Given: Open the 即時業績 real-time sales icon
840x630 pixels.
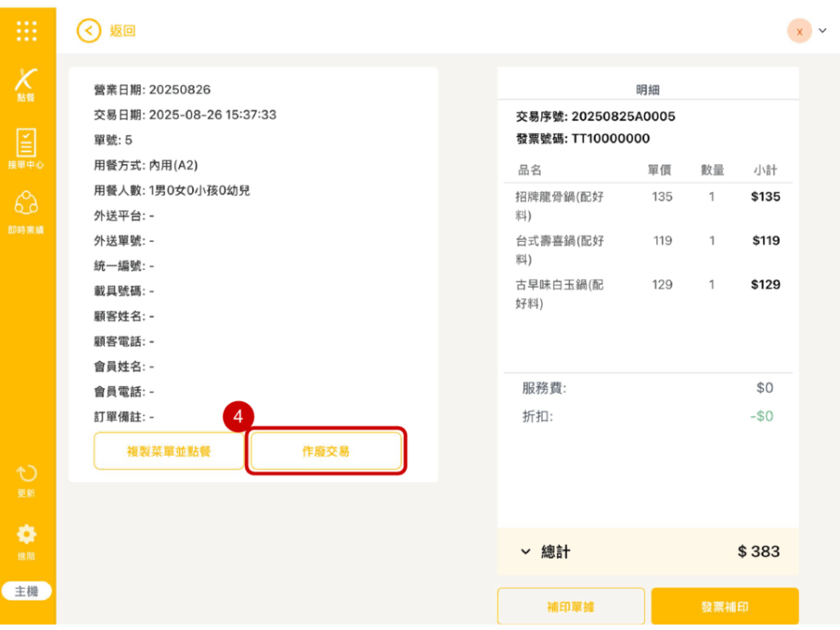Looking at the screenshot, I should [x=27, y=205].
